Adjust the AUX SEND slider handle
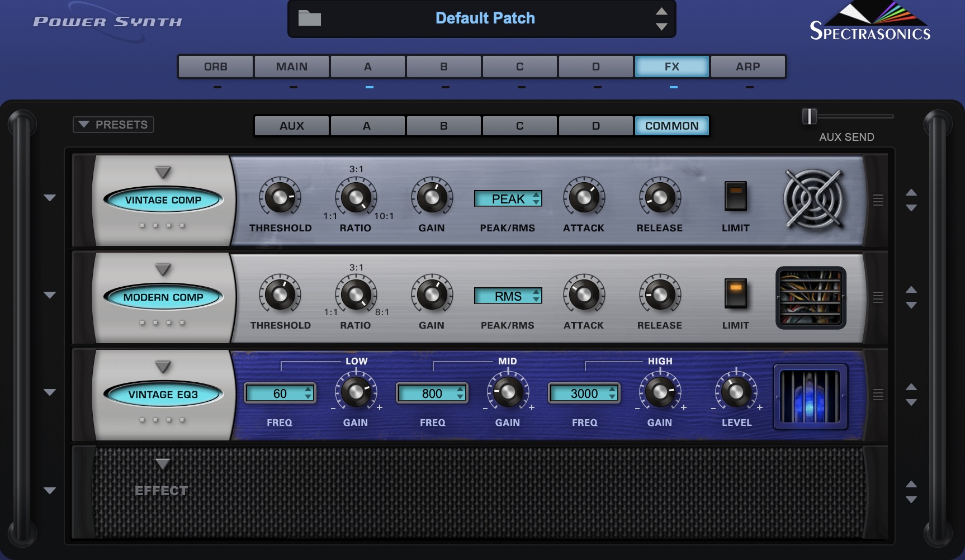Image resolution: width=965 pixels, height=560 pixels. click(809, 116)
